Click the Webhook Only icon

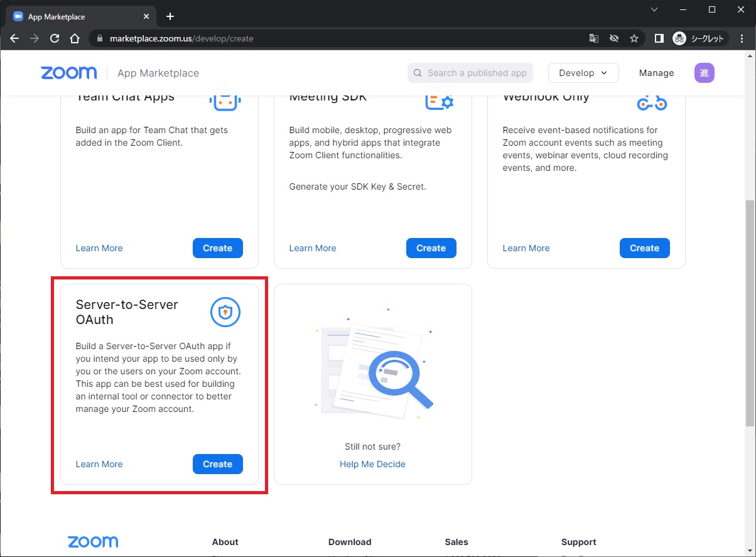(651, 102)
